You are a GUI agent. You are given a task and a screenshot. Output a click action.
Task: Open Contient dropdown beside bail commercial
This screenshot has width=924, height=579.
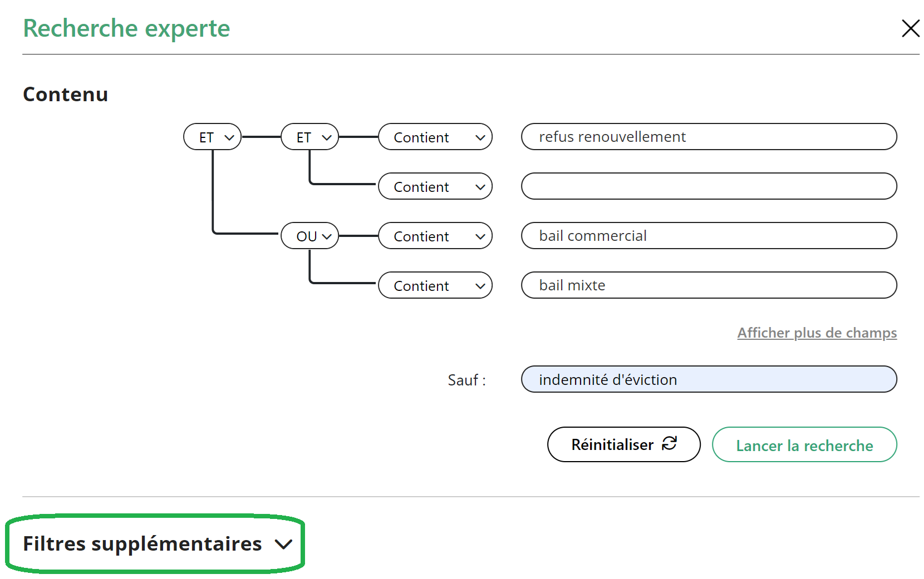point(435,236)
